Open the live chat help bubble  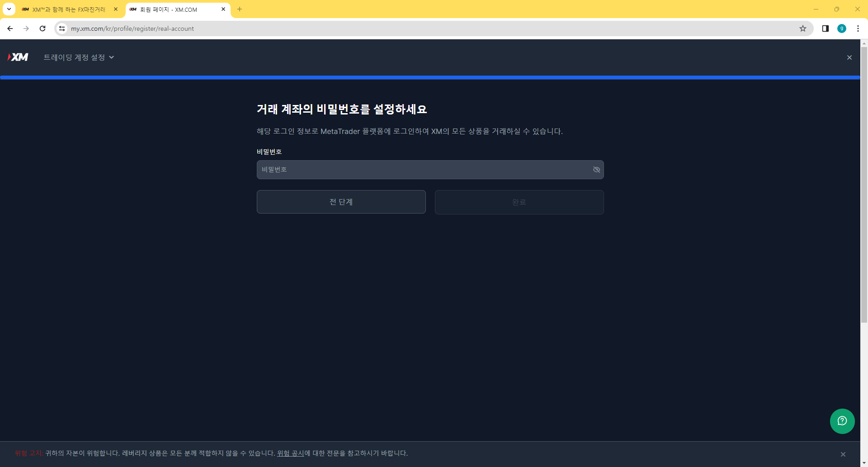[x=842, y=421]
